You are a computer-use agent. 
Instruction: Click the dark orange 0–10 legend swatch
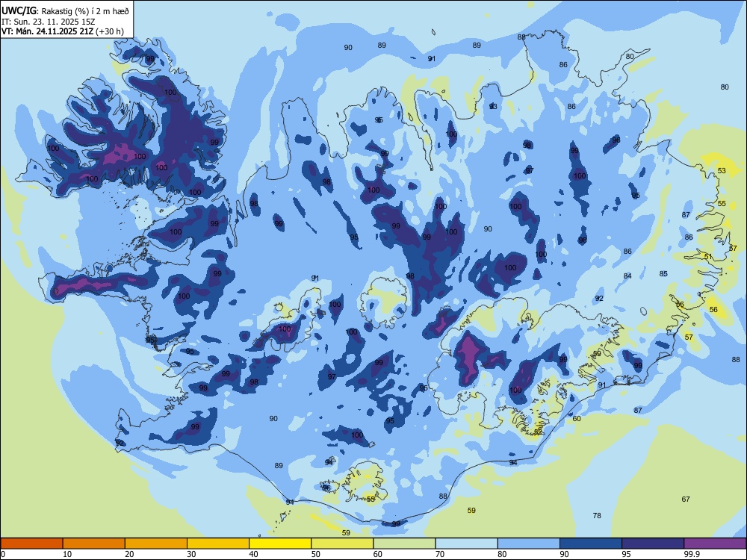31,544
